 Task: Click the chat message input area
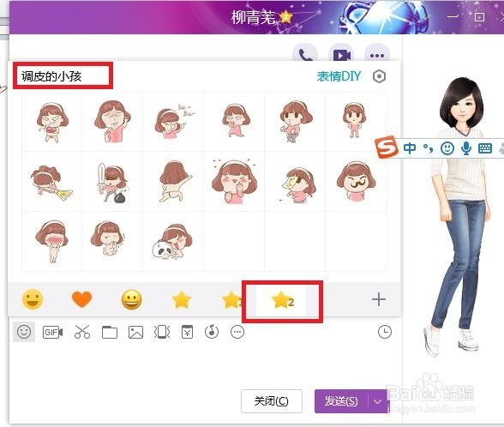pos(206,365)
